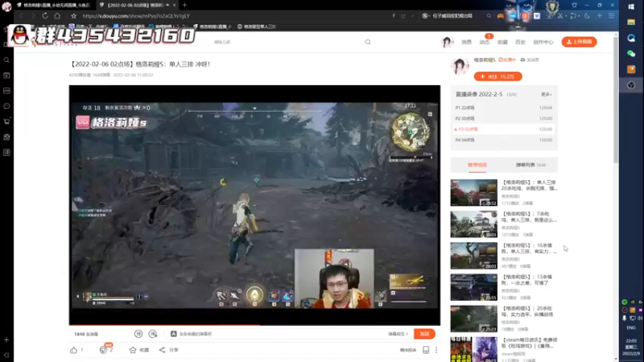
Task: Open OBS Studio from the taskbar
Action: coord(631,85)
